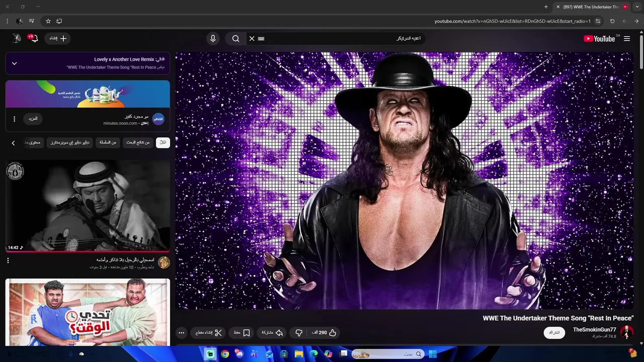This screenshot has width=644, height=362.
Task: Select the browser address bar URL
Action: pos(512,21)
